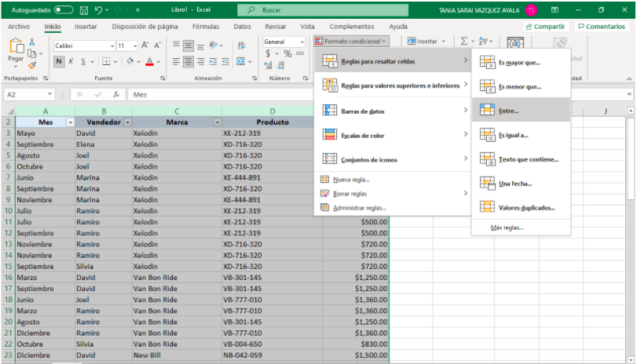Image resolution: width=637 pixels, height=364 pixels.
Task: Click the Compartir button
Action: point(546,27)
